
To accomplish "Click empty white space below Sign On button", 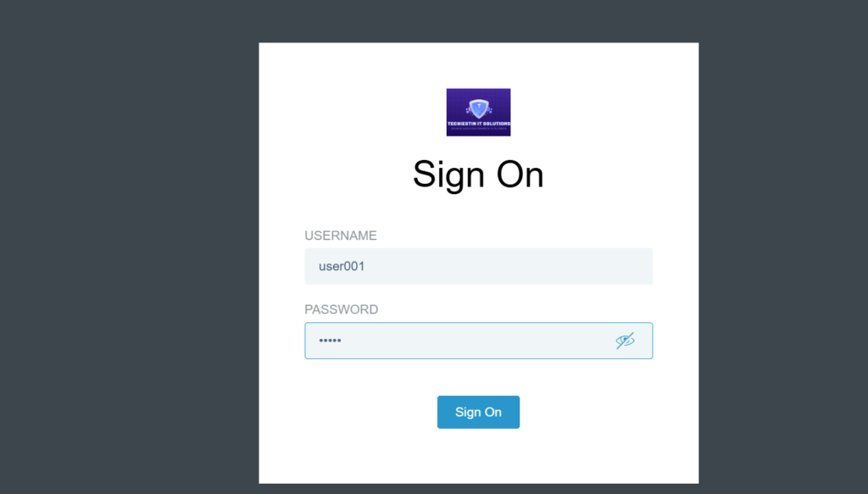I will tap(478, 457).
